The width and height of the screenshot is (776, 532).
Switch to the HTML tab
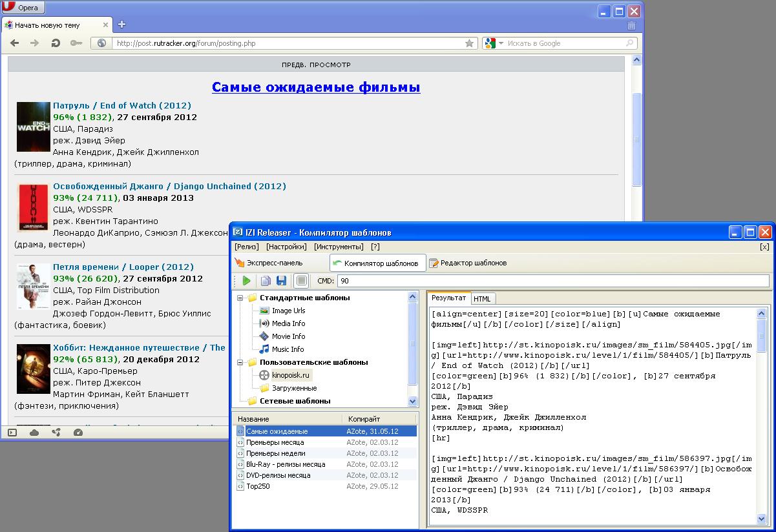482,298
